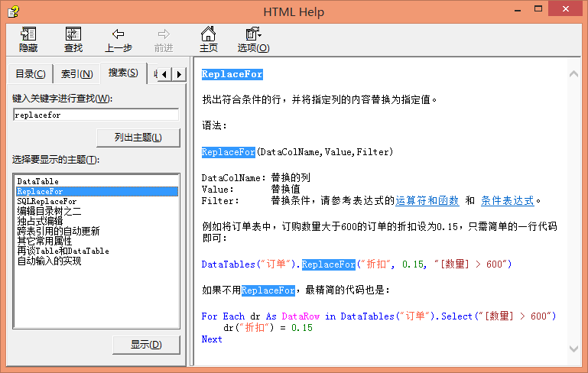Click the 显示(D) button
Screen dimensions: 588x373
coord(146,345)
